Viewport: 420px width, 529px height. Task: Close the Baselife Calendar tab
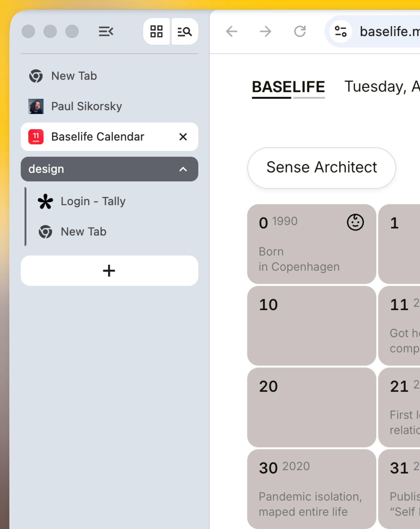[183, 137]
